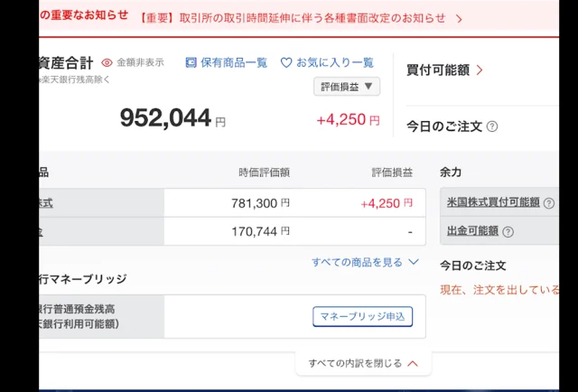Open the 取引時間延伸 important notice link
The height and width of the screenshot is (392, 578).
[294, 18]
